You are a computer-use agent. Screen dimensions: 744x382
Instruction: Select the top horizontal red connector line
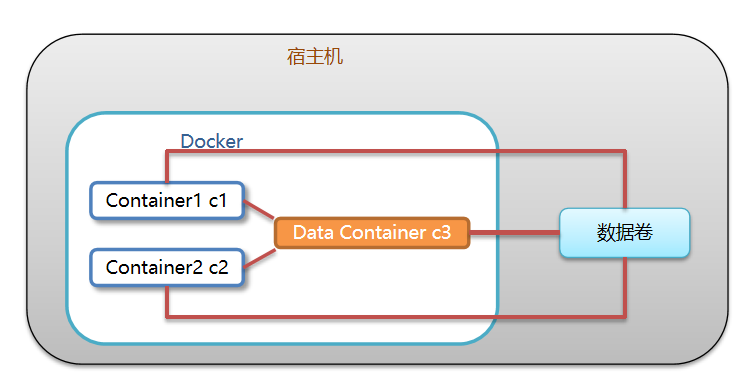pyautogui.click(x=396, y=151)
